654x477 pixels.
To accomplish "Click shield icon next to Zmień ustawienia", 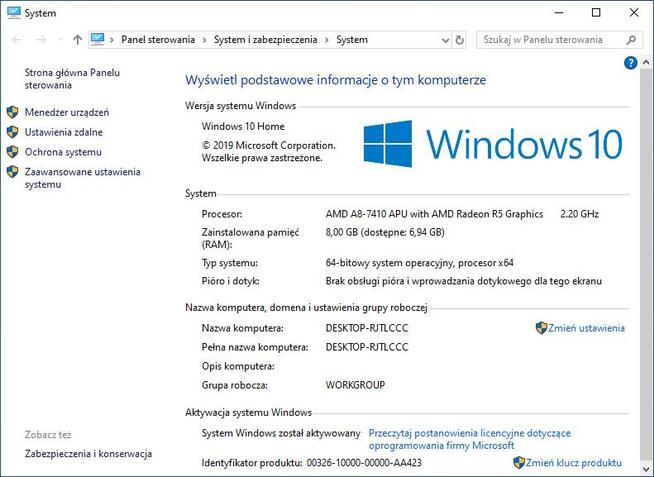I will [541, 328].
